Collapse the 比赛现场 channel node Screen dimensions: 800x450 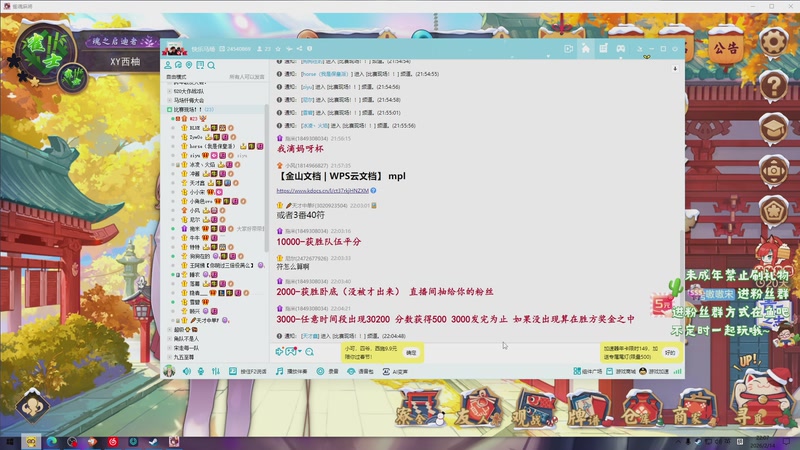pyautogui.click(x=169, y=110)
